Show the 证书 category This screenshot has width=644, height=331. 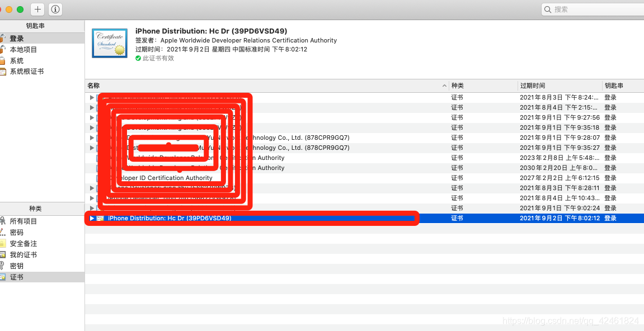coord(42,277)
